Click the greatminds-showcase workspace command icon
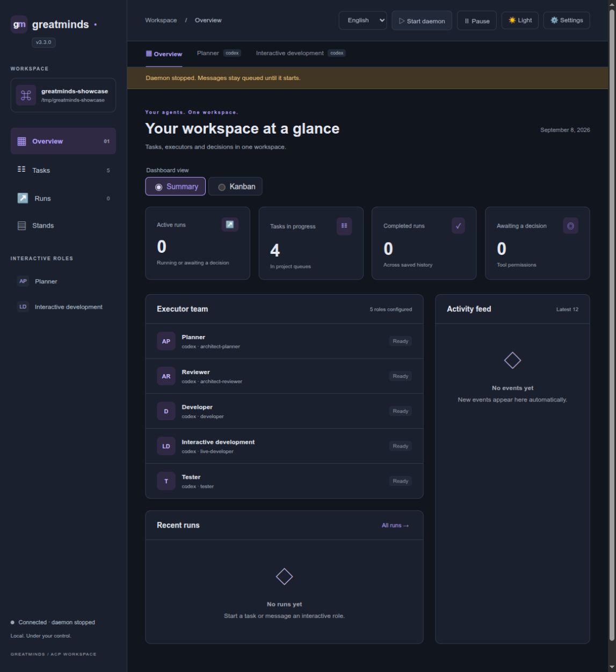The width and height of the screenshot is (616, 672). coord(26,96)
